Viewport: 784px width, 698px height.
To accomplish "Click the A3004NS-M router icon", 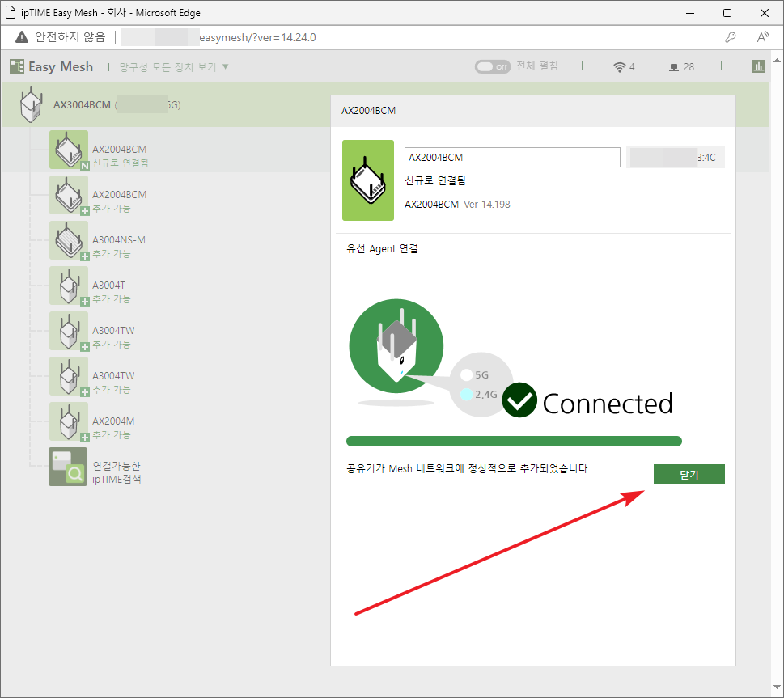I will [69, 240].
